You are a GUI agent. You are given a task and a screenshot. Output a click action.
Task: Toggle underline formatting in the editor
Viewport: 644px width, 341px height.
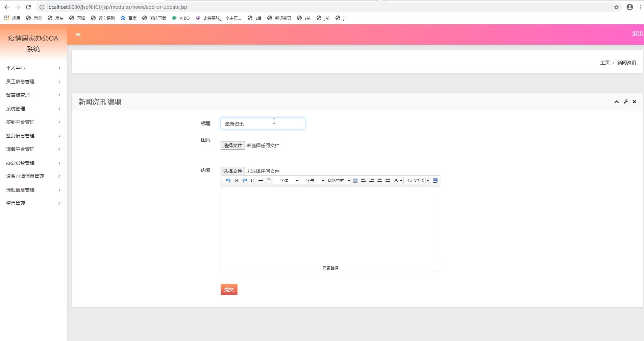click(x=253, y=181)
